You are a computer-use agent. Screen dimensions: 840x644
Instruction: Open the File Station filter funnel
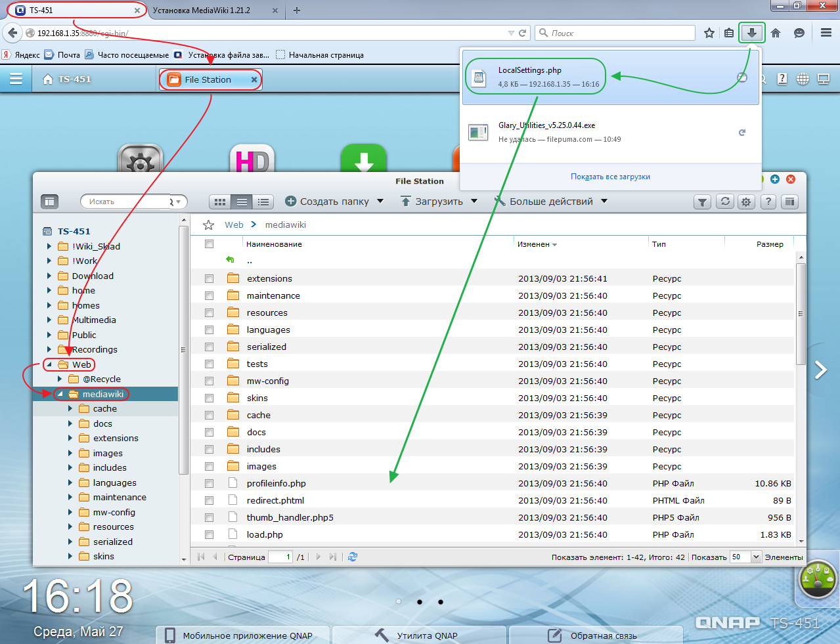pos(703,202)
